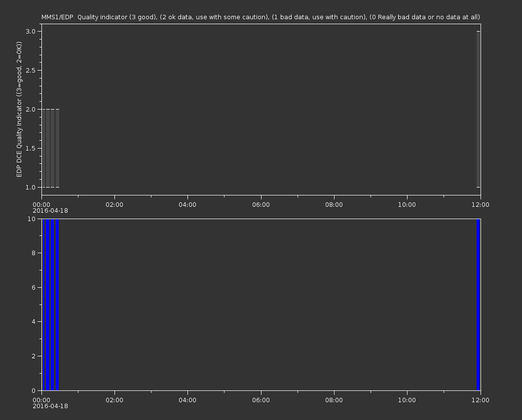Click the MMS1/EDP Quality indicator plot title
This screenshot has width=522, height=420.
261,17
